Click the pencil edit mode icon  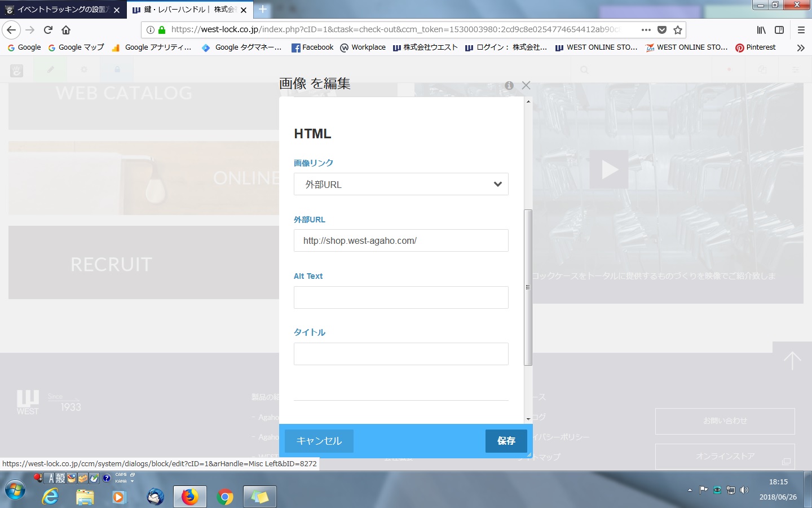tap(50, 69)
